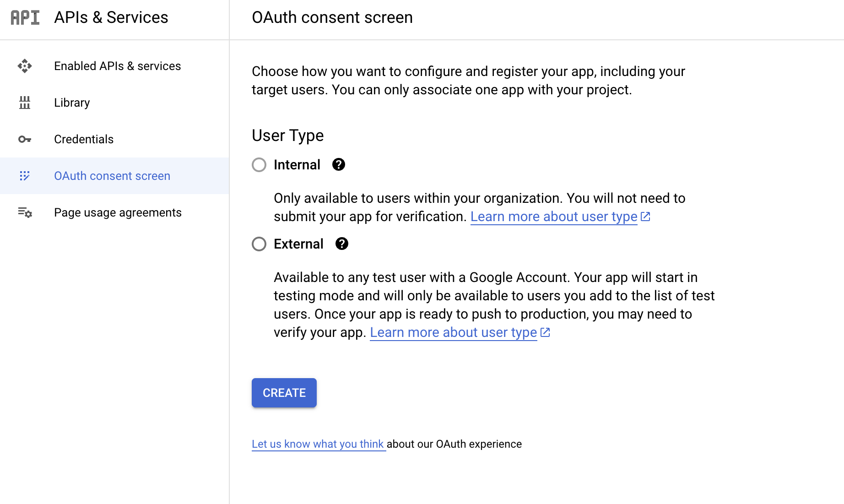The width and height of the screenshot is (844, 504).
Task: Open Page usage agreements section
Action: point(118,212)
